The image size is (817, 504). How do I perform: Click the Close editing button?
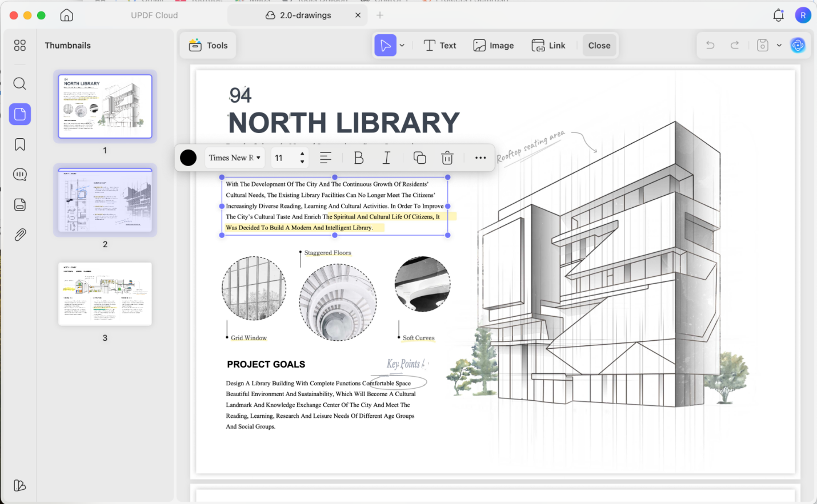[x=599, y=46]
